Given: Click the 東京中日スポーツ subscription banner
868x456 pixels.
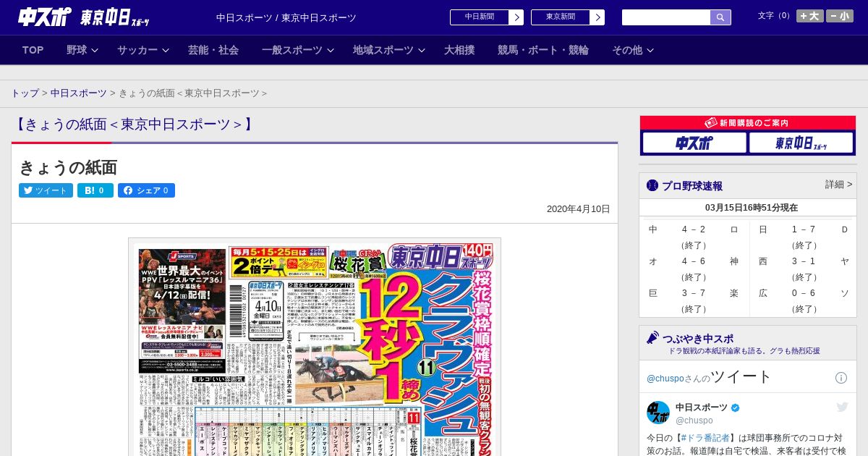Looking at the screenshot, I should tap(801, 143).
